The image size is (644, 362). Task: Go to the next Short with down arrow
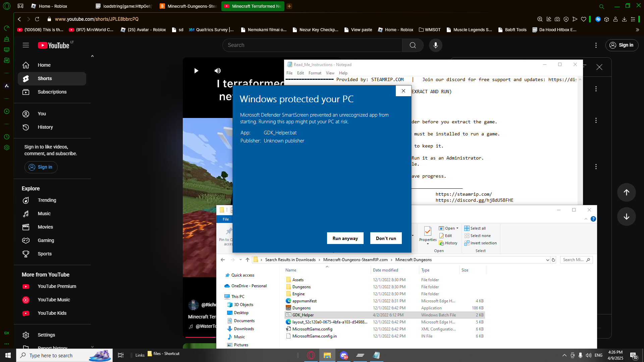pos(626,217)
